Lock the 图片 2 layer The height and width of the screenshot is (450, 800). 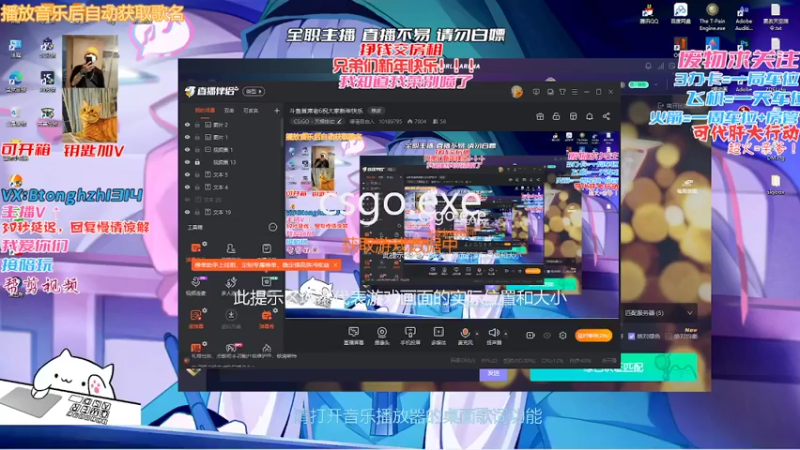tap(197, 124)
